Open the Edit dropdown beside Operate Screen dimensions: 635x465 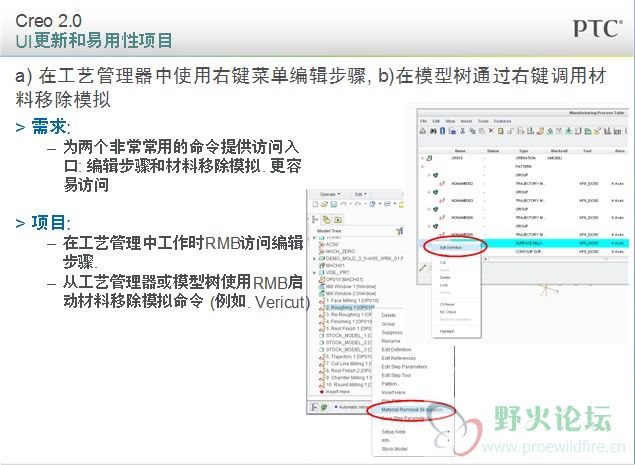[360, 194]
